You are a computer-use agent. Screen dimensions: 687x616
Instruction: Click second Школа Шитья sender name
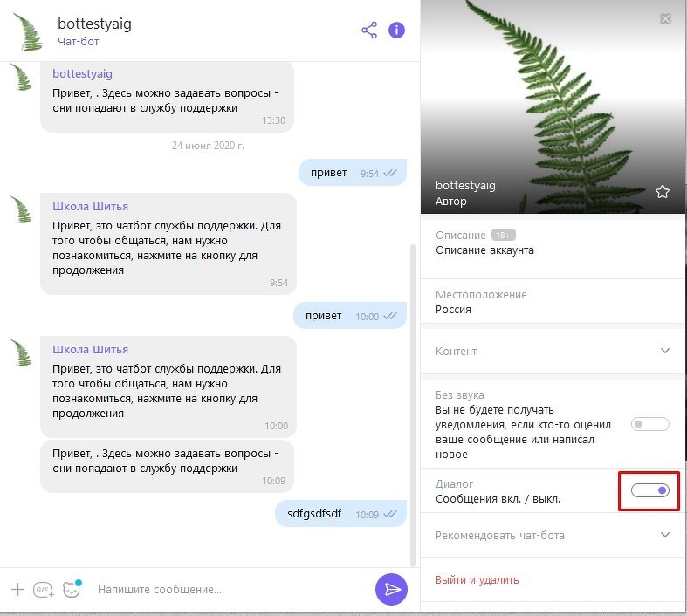[90, 349]
